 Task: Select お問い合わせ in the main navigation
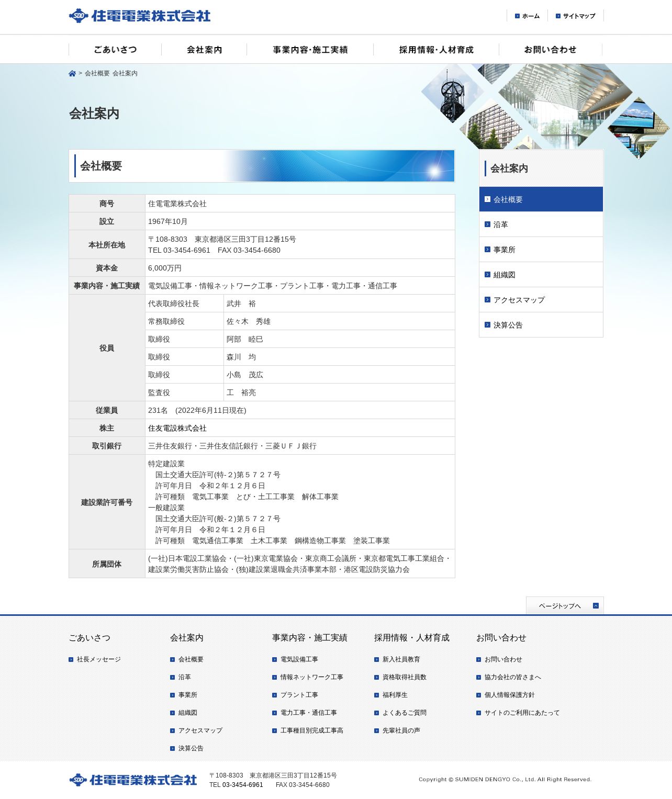click(x=550, y=50)
